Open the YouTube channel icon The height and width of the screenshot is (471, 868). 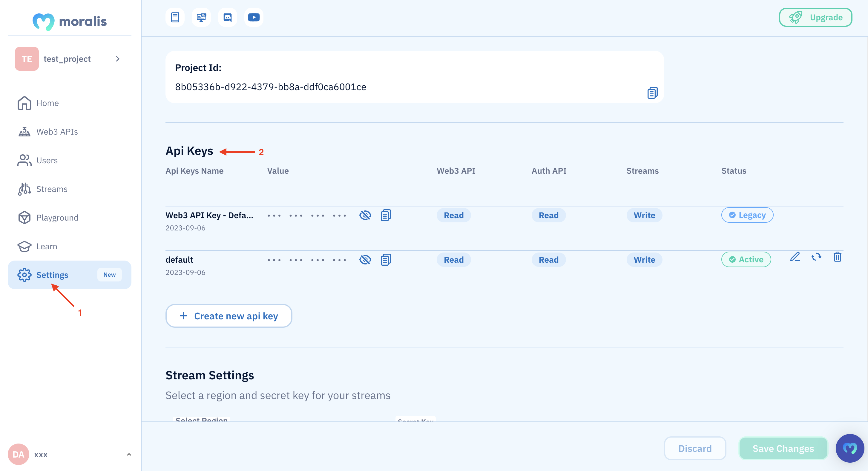254,17
